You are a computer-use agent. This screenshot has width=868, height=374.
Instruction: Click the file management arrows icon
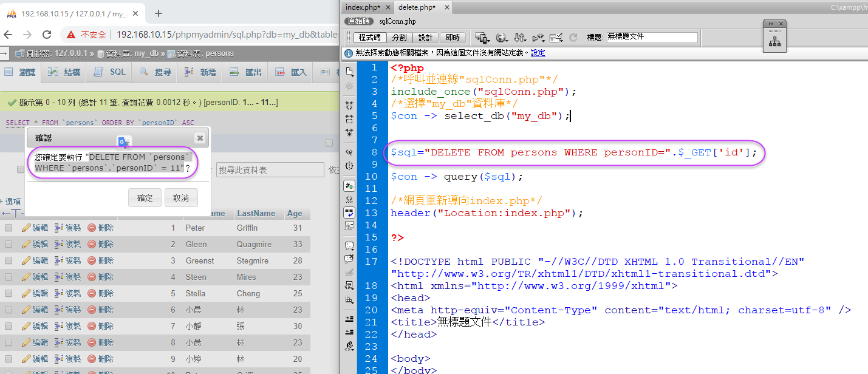520,38
